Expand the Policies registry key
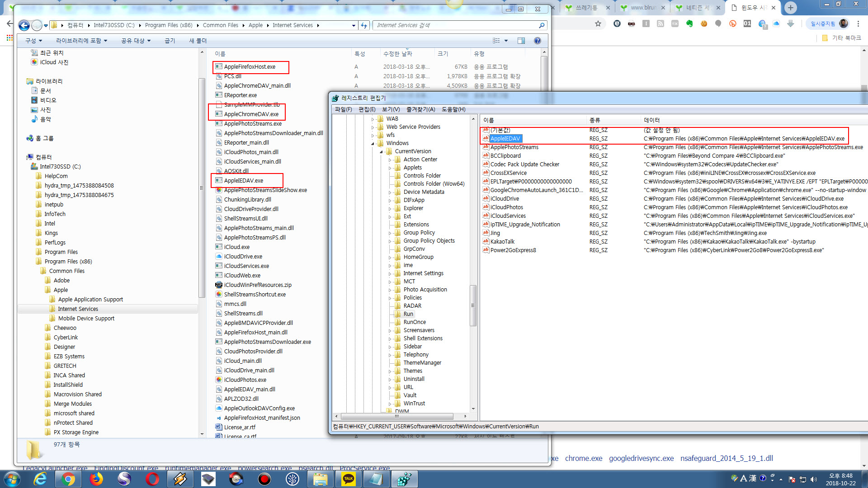This screenshot has height=488, width=868. click(x=390, y=298)
